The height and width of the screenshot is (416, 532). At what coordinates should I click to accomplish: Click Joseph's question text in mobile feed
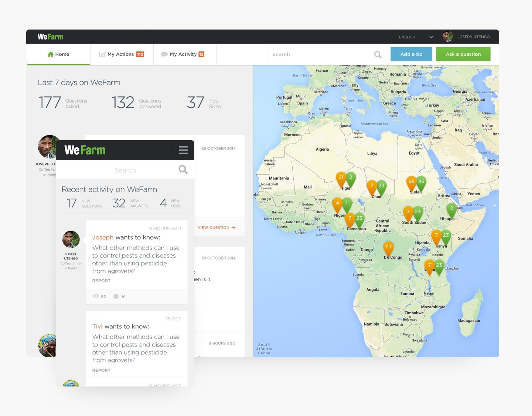click(x=136, y=259)
